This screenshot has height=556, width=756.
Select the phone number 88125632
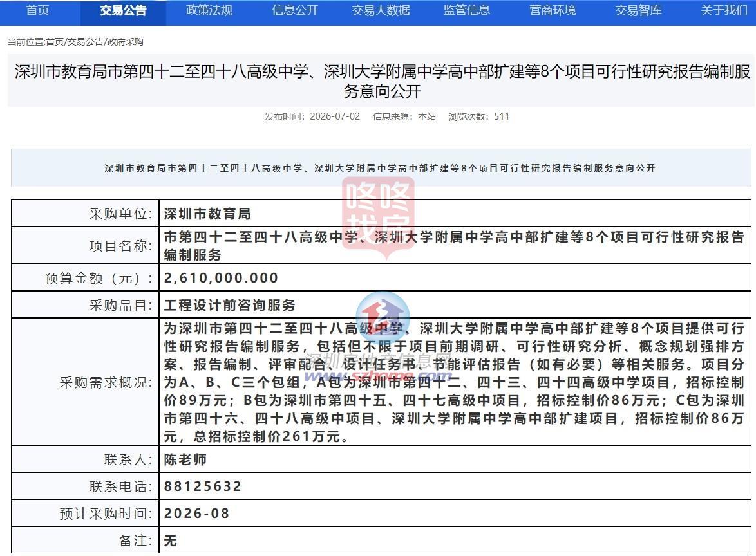pyautogui.click(x=202, y=486)
